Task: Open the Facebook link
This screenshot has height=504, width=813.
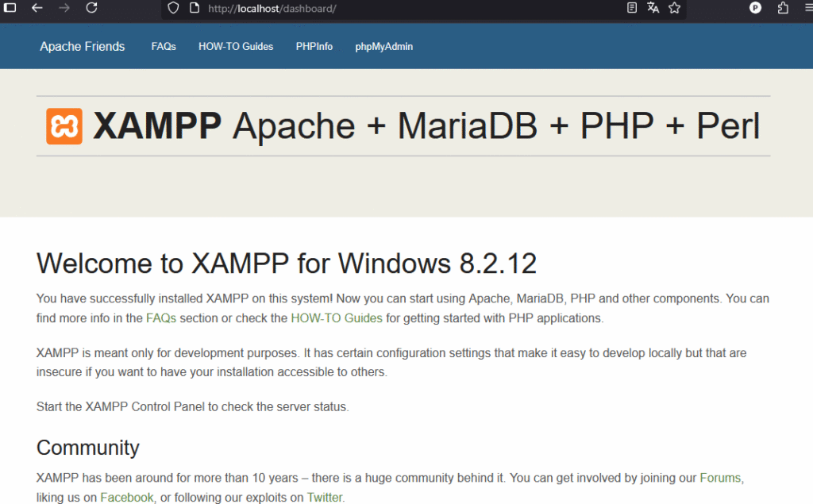Action: click(127, 498)
